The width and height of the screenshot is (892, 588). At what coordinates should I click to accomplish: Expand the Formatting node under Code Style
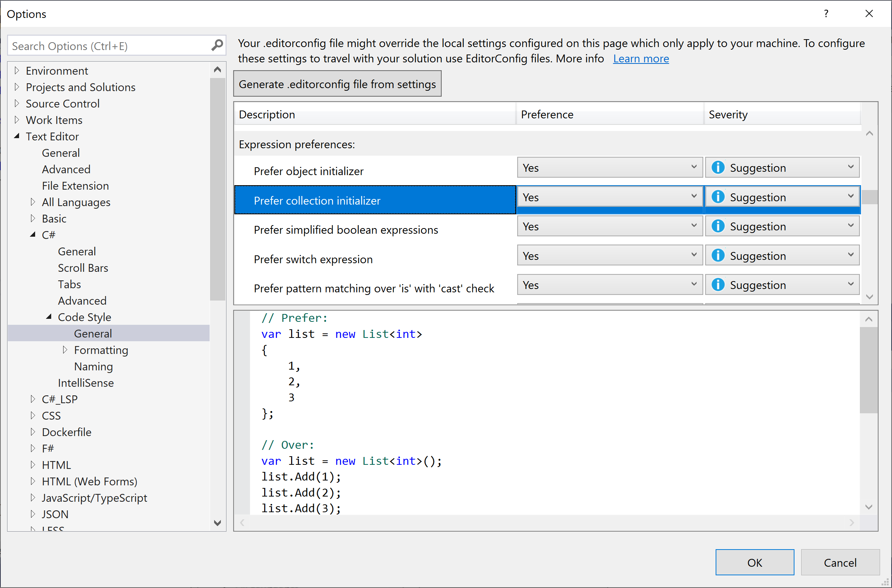(x=65, y=350)
